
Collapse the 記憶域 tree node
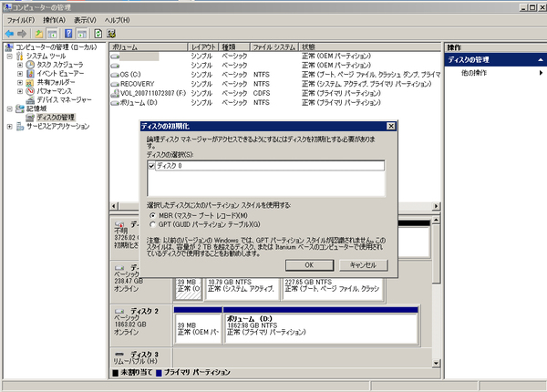[x=9, y=108]
